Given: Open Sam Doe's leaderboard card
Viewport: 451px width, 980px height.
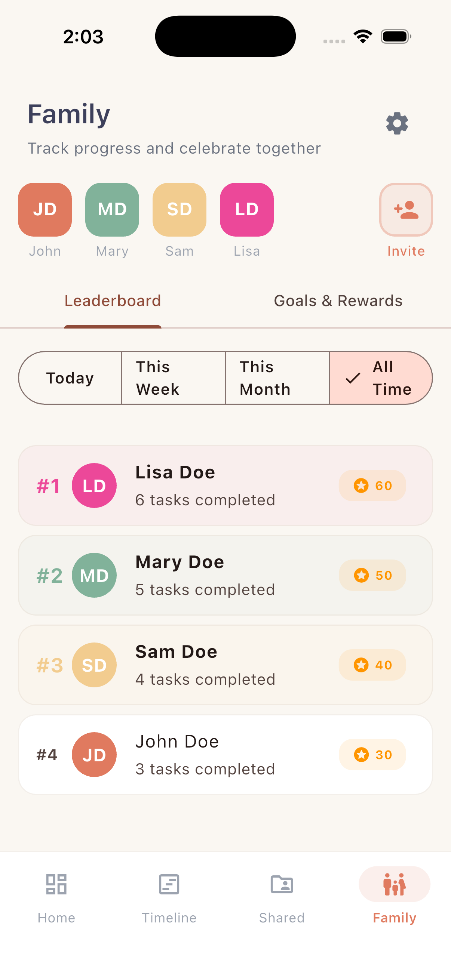Looking at the screenshot, I should tap(225, 665).
